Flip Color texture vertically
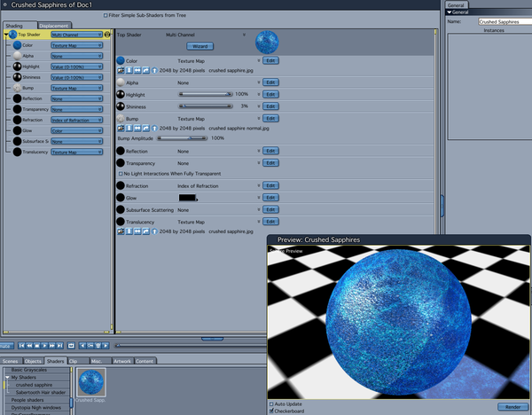This screenshot has width=532, height=415. coord(129,71)
